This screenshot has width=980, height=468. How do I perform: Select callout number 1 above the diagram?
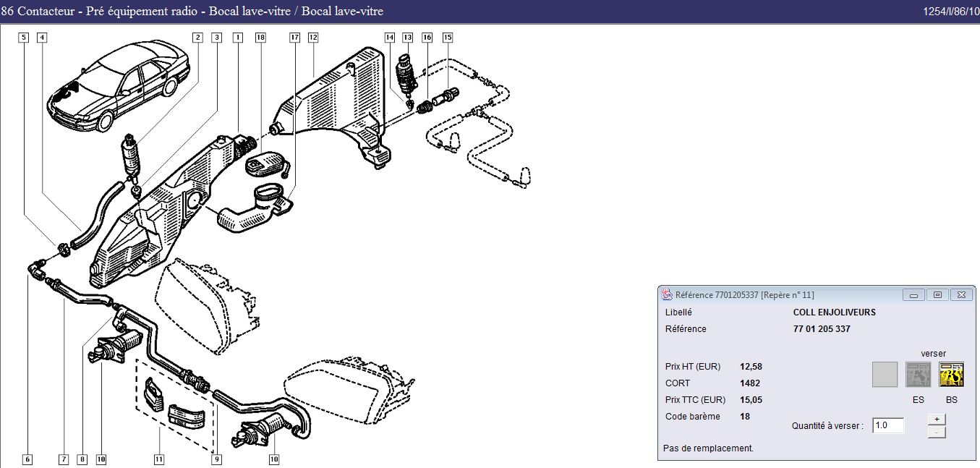(x=237, y=37)
